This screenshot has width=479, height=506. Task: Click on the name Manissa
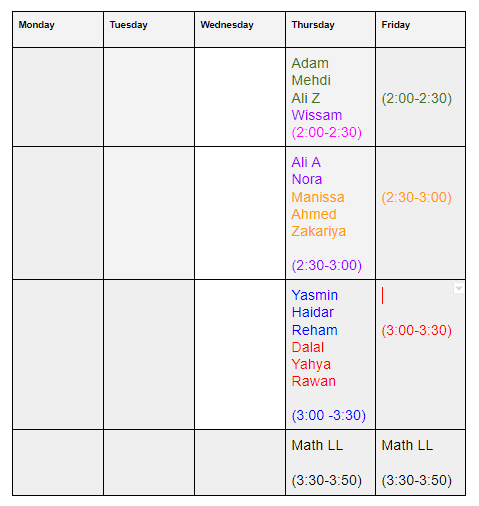318,197
